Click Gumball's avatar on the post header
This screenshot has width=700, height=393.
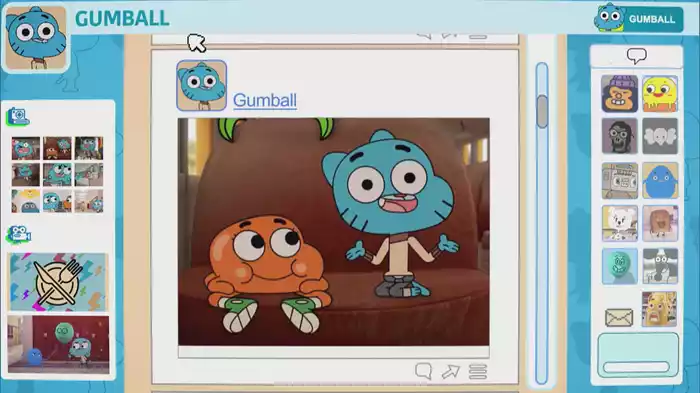pyautogui.click(x=201, y=86)
